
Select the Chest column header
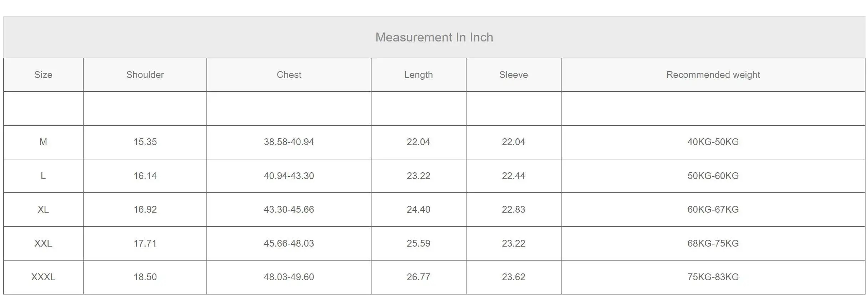pos(289,75)
